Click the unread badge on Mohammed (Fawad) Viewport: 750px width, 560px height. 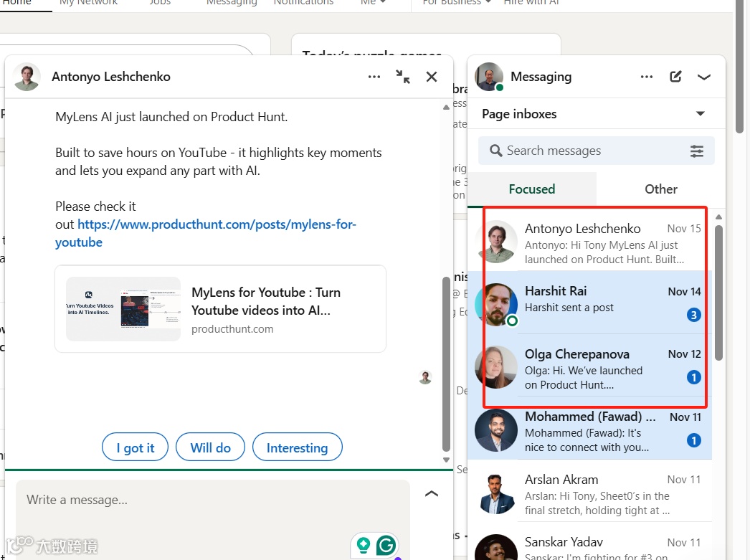pos(693,440)
